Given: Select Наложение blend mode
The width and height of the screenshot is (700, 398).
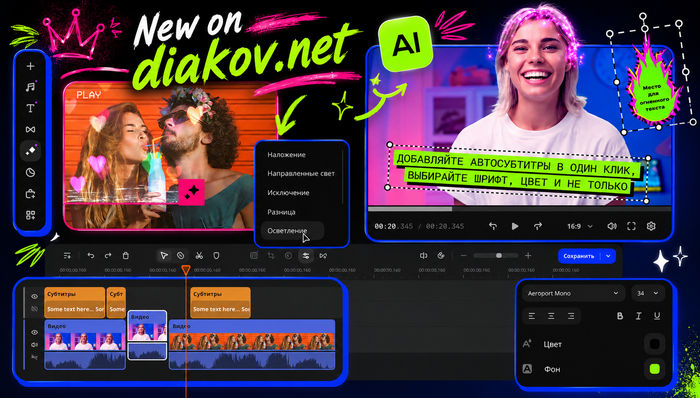Looking at the screenshot, I should click(x=287, y=155).
